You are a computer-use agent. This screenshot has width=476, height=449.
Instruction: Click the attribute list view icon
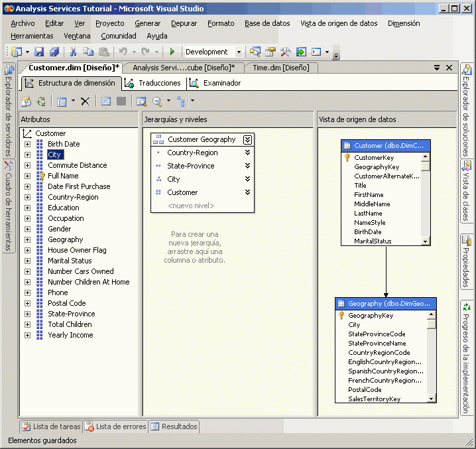pos(62,101)
